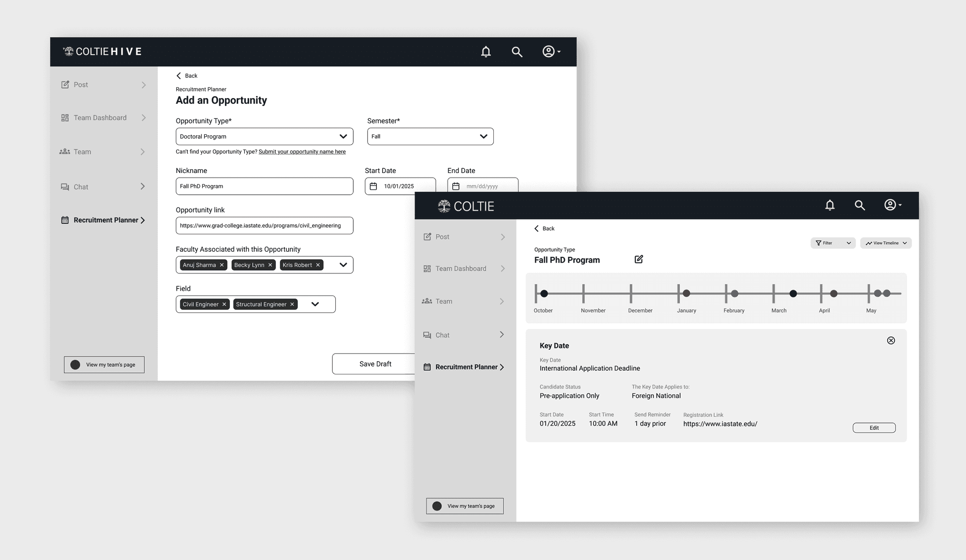Click Start Date calendar icon

pos(373,186)
